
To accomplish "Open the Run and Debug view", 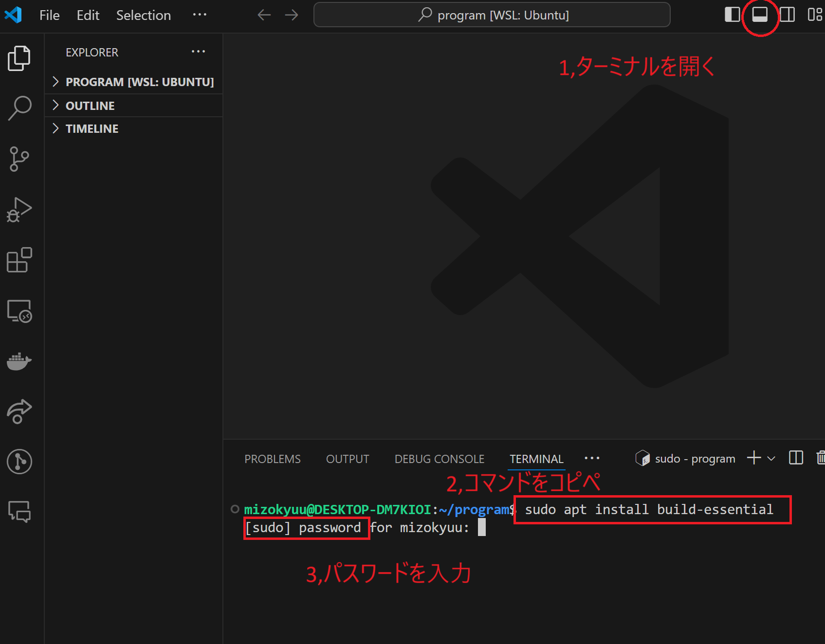I will [x=19, y=210].
